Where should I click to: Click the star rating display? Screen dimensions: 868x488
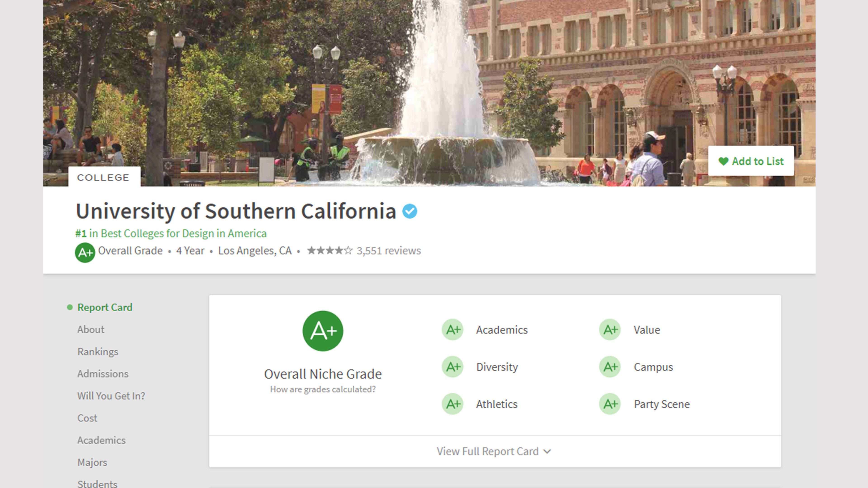tap(330, 251)
